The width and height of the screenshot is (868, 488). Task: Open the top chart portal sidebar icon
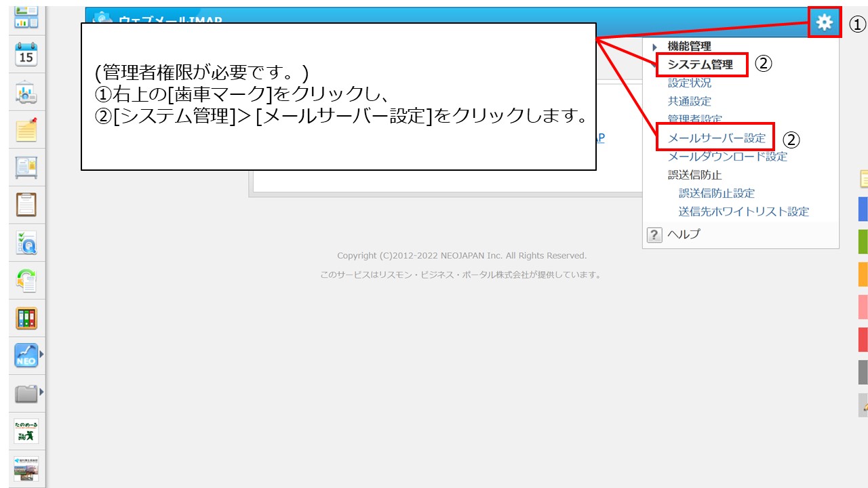pos(26,19)
